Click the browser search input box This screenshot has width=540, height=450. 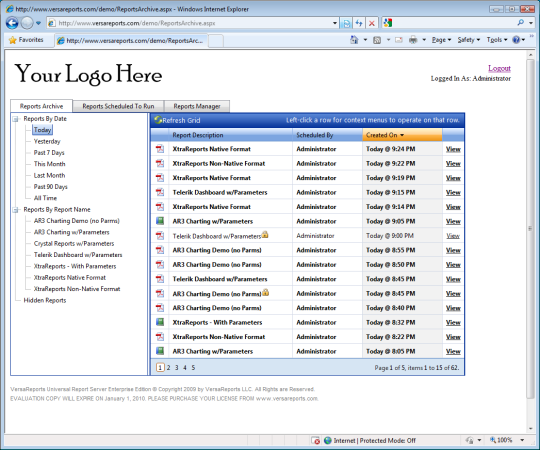[x=453, y=23]
